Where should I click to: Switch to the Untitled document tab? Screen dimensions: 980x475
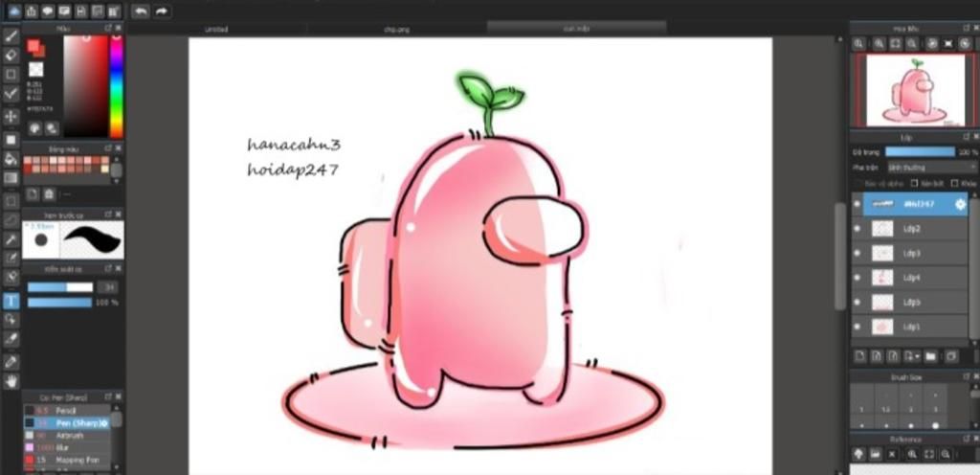[217, 29]
